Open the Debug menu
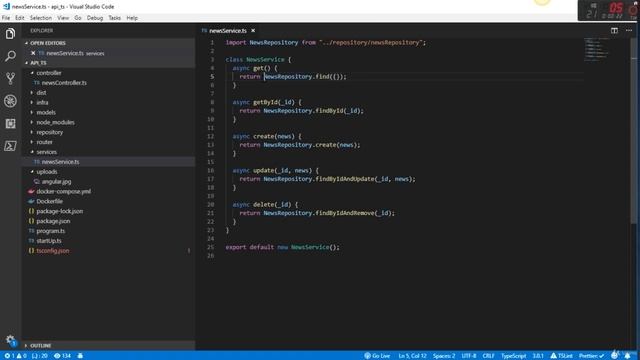 [95, 18]
